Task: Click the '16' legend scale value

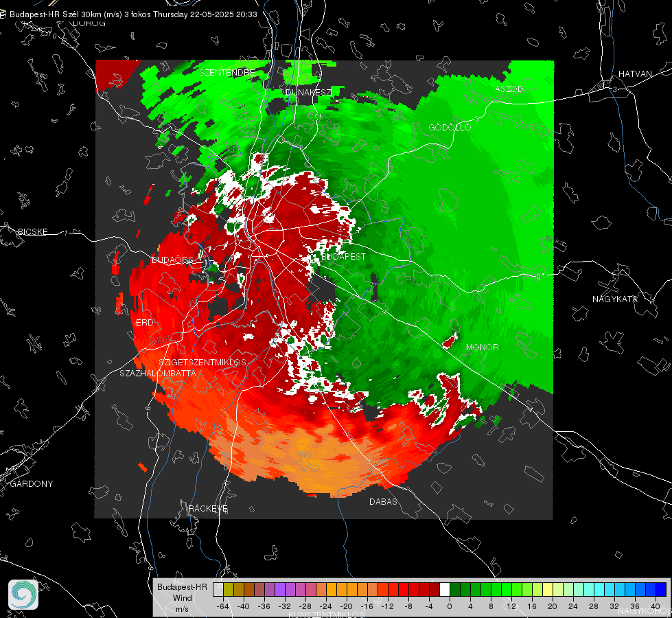Action: click(531, 606)
